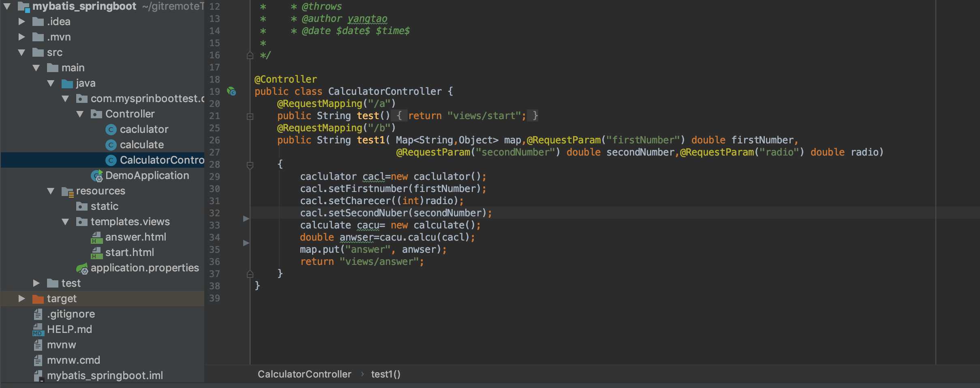The image size is (980, 388).
Task: Click the HELP.md markdown file icon
Action: pos(38,329)
